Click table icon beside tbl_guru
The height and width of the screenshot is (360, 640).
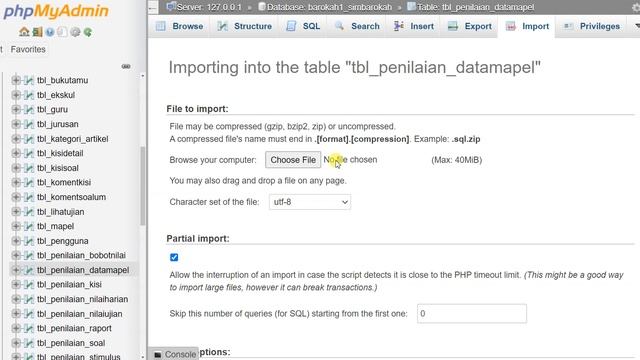[x=29, y=109]
